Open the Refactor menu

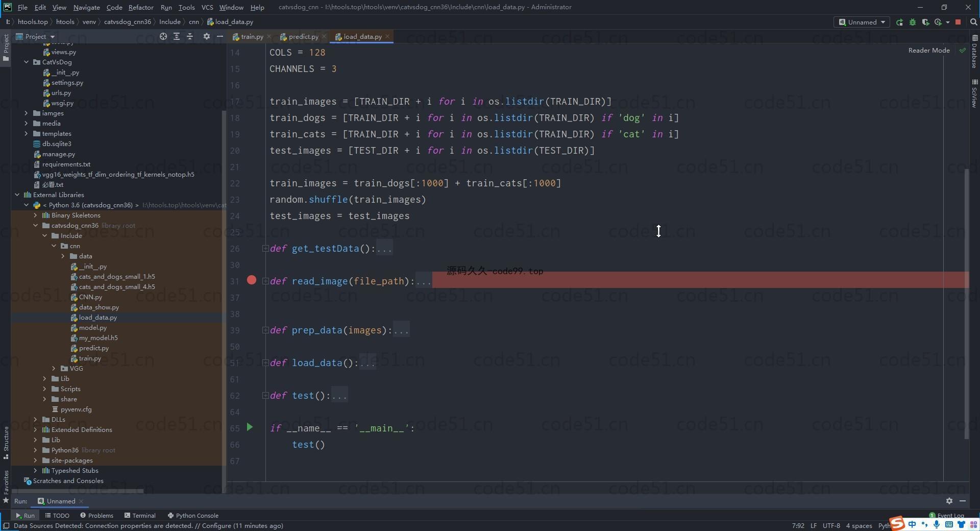pyautogui.click(x=141, y=7)
